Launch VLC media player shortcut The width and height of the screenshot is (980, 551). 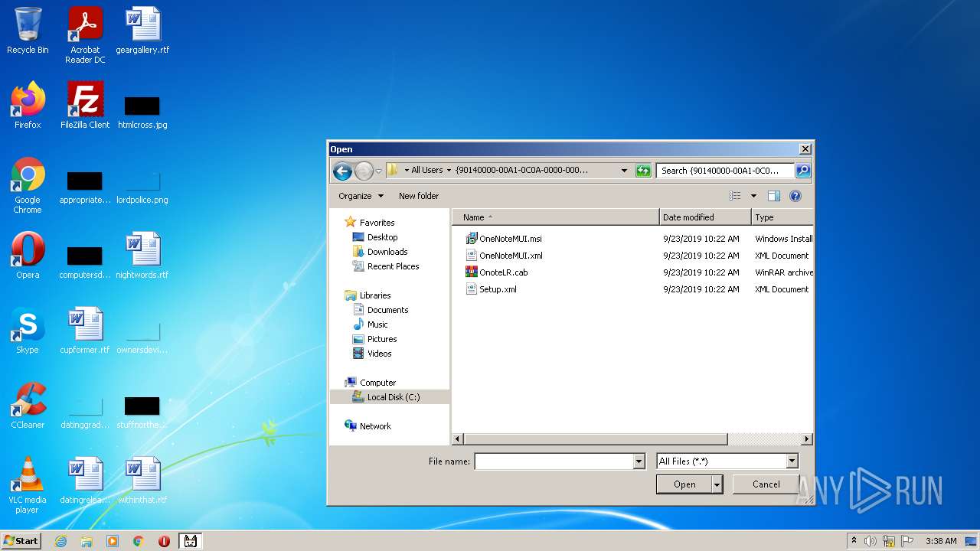(x=28, y=485)
